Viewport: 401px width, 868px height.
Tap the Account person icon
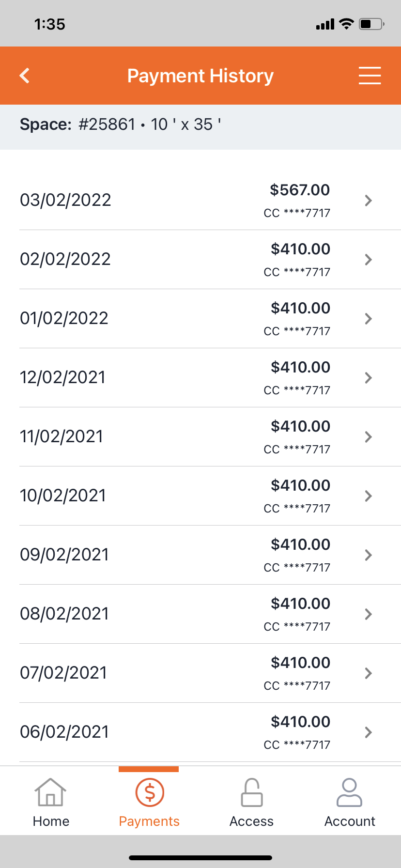pyautogui.click(x=349, y=792)
